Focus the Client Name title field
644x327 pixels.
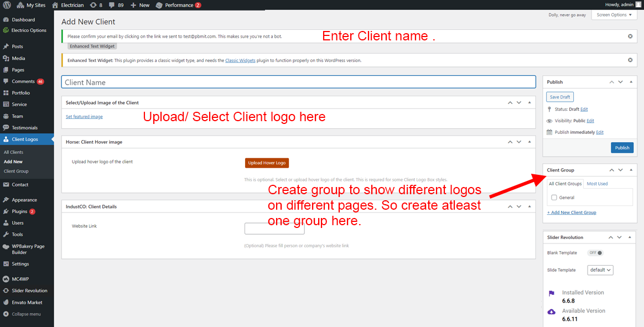(x=298, y=82)
